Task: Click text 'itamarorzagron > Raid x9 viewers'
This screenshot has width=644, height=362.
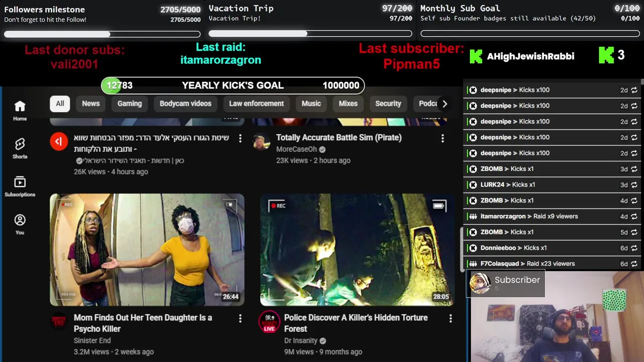Action: click(529, 216)
